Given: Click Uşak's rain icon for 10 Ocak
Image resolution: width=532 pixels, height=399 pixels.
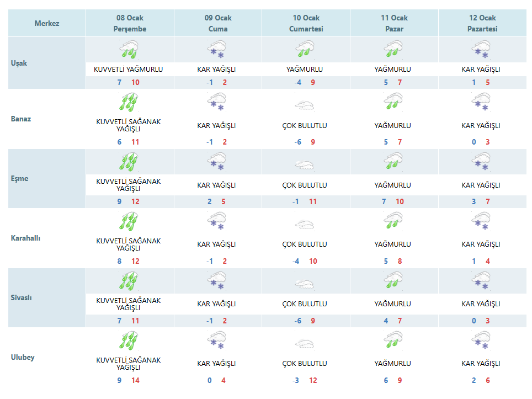Looking at the screenshot, I should (305, 49).
